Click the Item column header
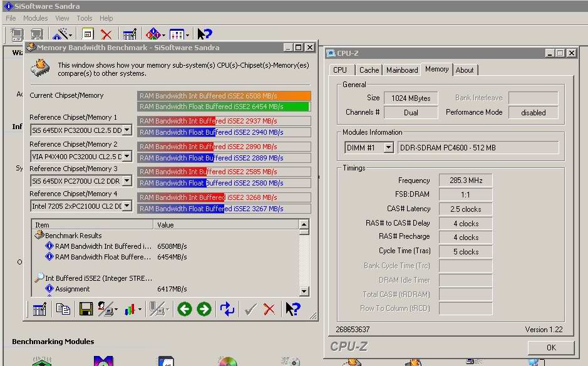The height and width of the screenshot is (366, 588). pos(93,225)
